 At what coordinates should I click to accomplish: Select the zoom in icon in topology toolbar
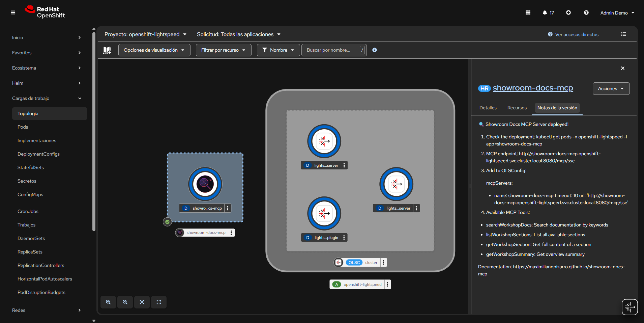(108, 302)
